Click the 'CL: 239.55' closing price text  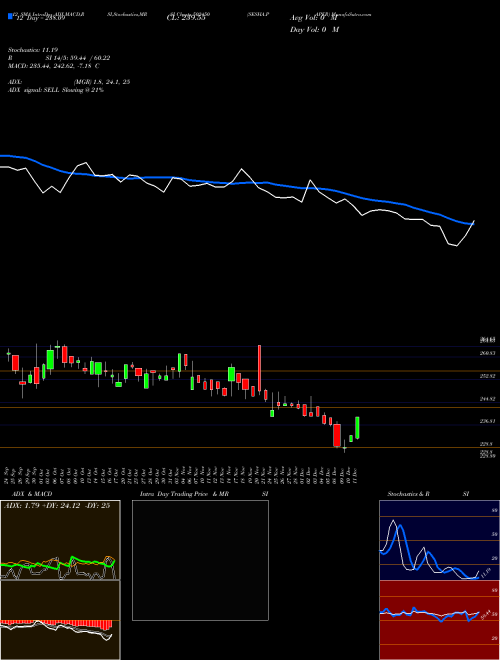coord(186,19)
